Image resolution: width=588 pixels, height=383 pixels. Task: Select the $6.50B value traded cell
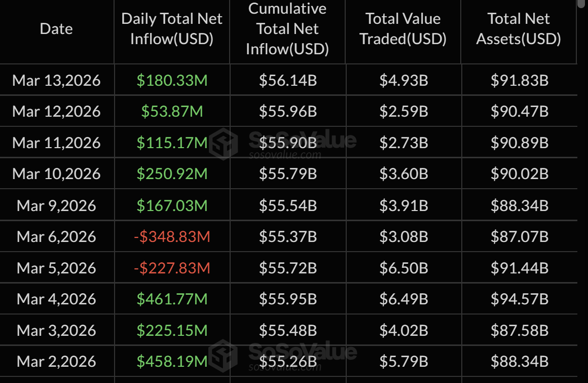click(403, 268)
